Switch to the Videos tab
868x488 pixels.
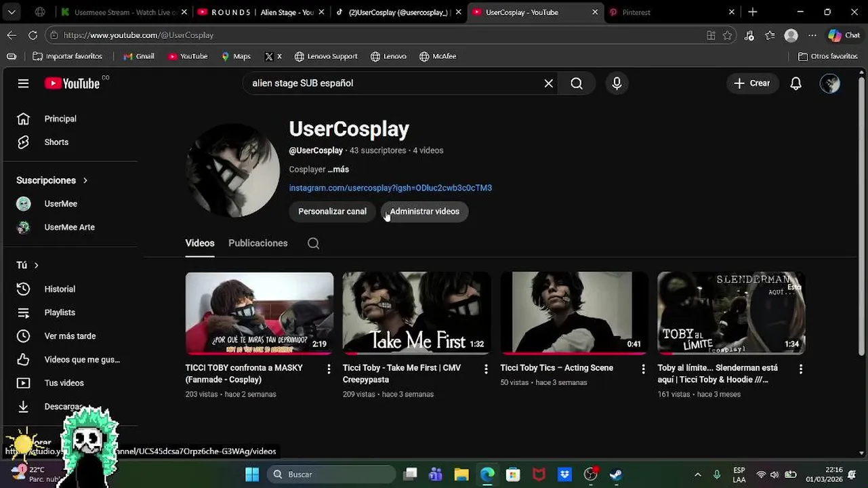point(200,243)
